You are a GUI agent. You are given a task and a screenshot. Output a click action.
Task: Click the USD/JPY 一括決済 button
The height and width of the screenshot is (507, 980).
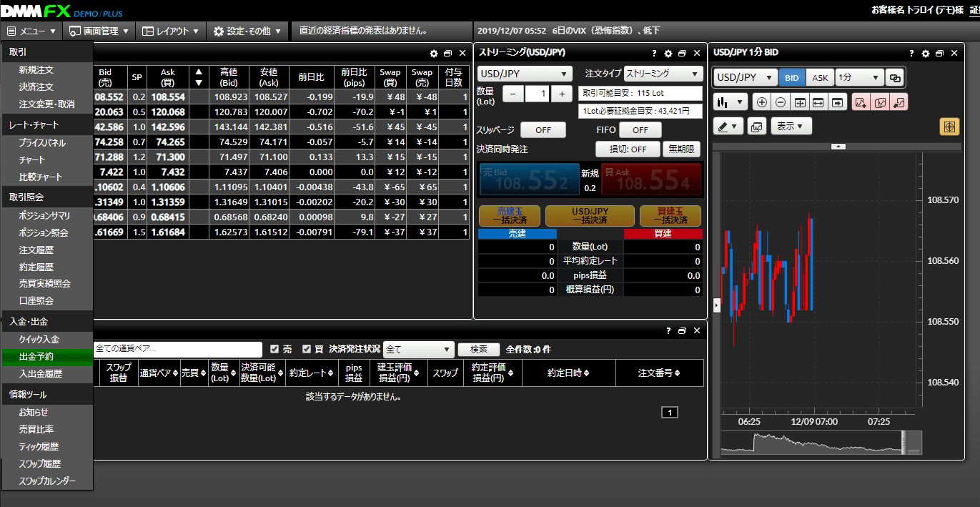pos(590,216)
